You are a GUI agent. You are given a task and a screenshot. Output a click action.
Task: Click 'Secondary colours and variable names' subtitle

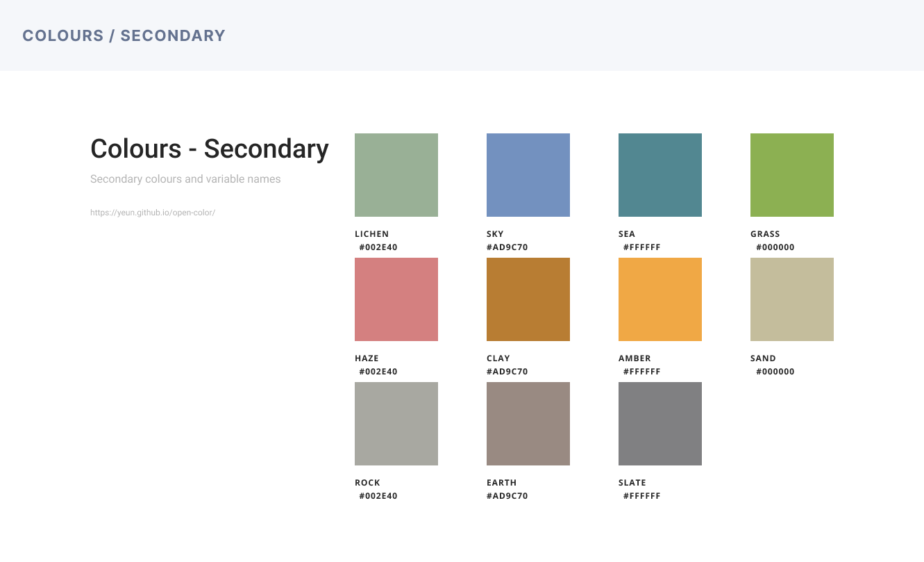click(x=185, y=179)
